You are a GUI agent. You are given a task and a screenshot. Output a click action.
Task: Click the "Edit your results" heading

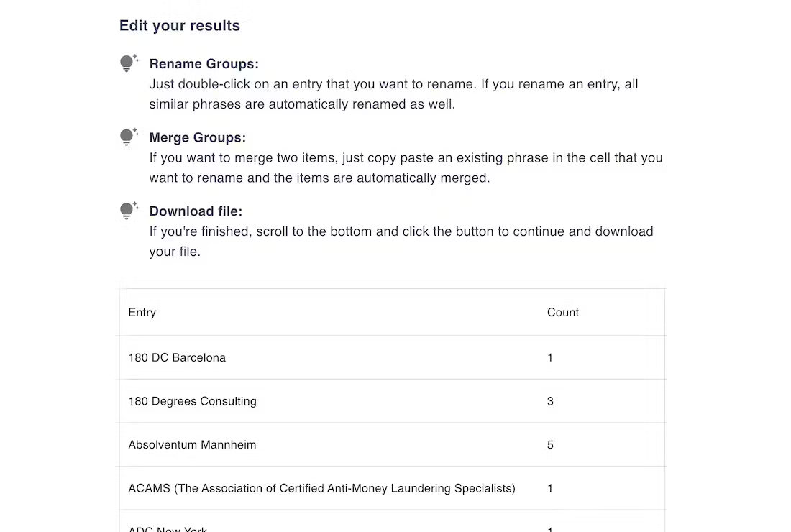tap(180, 26)
